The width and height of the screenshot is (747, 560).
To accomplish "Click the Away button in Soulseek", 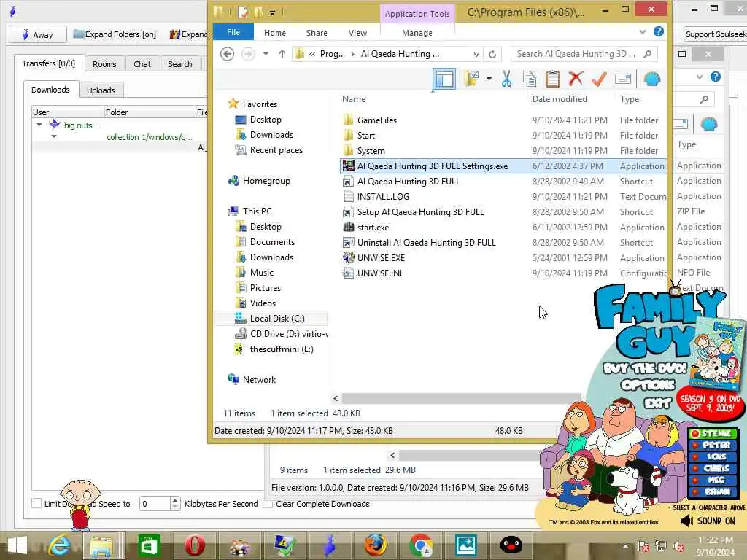I will (x=37, y=35).
